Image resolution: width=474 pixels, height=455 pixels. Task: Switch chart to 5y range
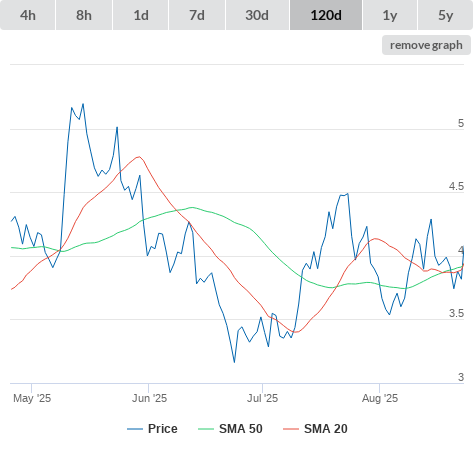(445, 15)
